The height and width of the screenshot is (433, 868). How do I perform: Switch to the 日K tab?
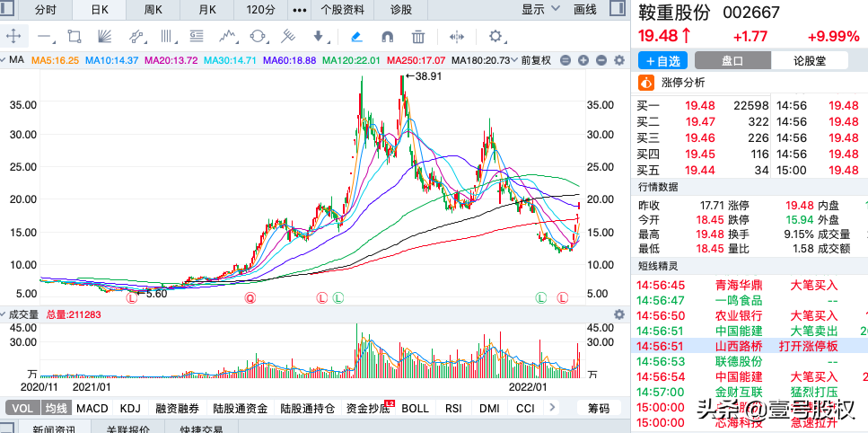tap(99, 9)
